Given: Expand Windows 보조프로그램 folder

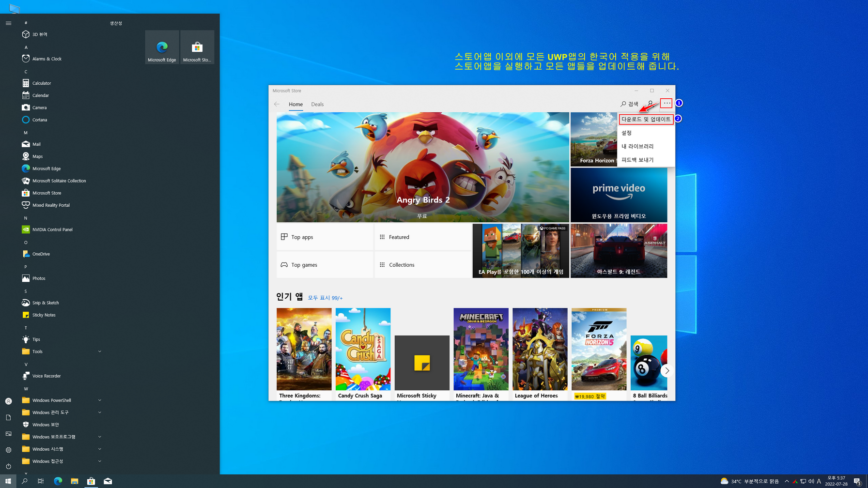Looking at the screenshot, I should pyautogui.click(x=61, y=437).
